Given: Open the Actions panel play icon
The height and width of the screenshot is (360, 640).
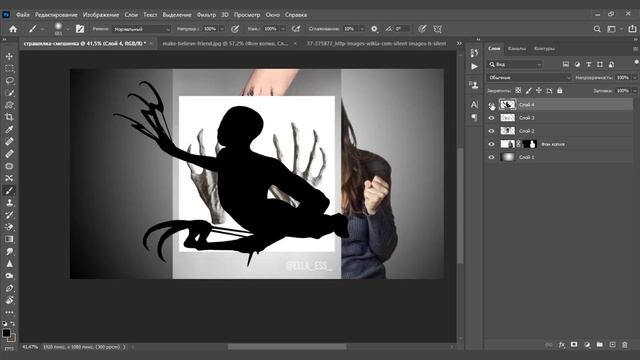Looking at the screenshot, I should pos(474,67).
